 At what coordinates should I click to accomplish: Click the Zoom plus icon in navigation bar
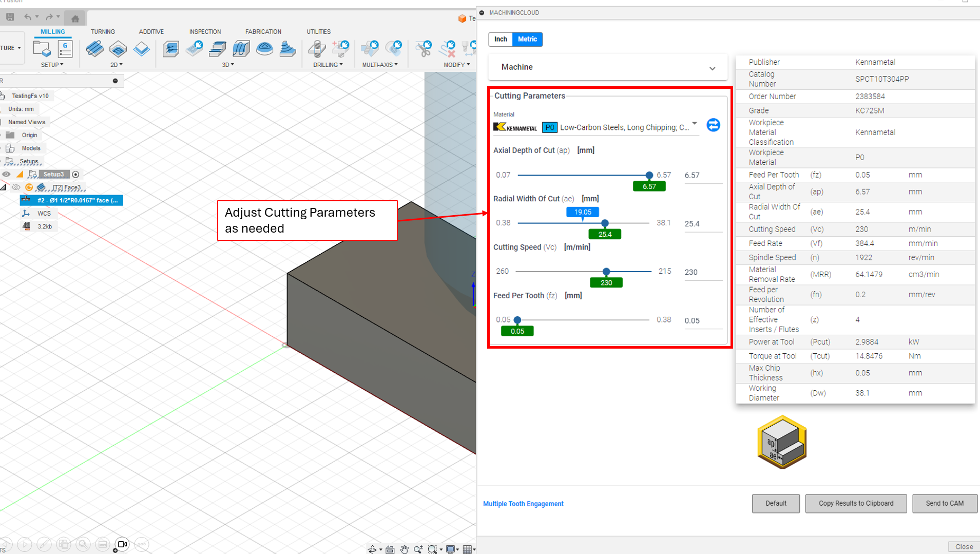418,549
